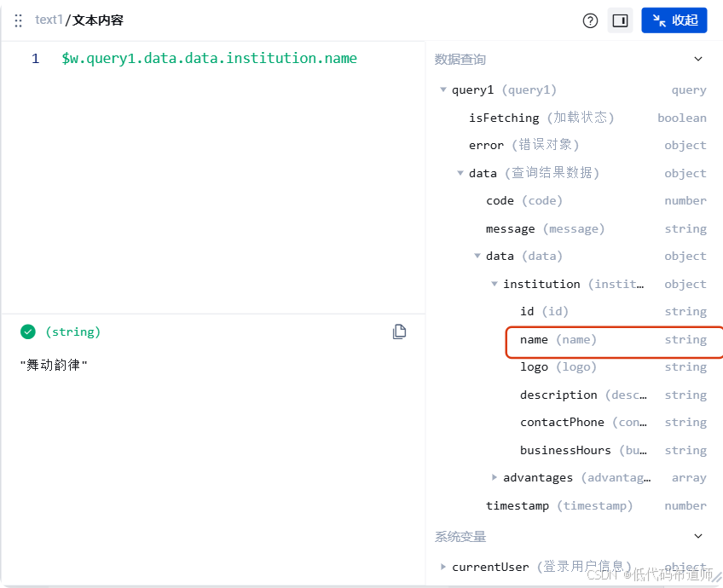Expand the advantages array node
The image size is (723, 588).
pyautogui.click(x=494, y=477)
